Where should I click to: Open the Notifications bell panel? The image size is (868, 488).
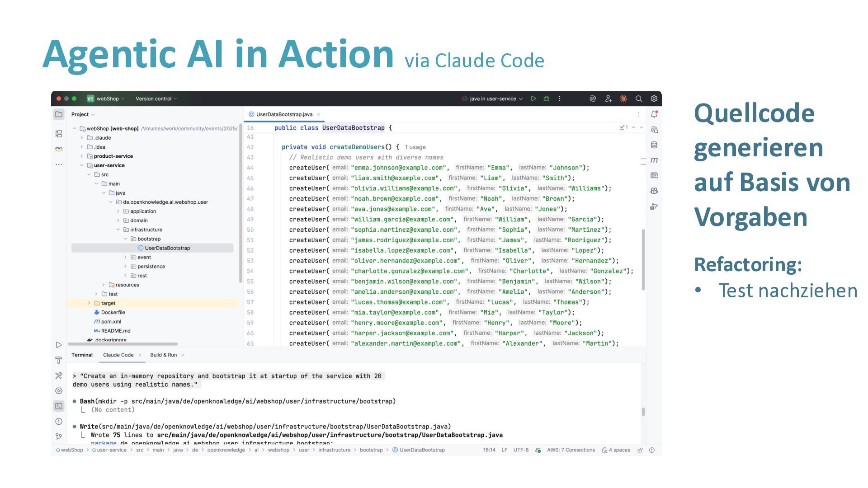coord(654,114)
